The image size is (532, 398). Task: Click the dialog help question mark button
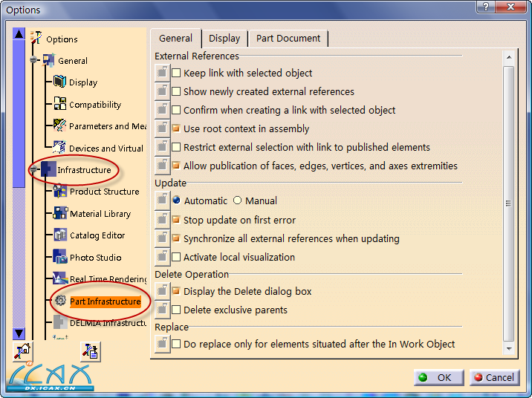point(486,7)
